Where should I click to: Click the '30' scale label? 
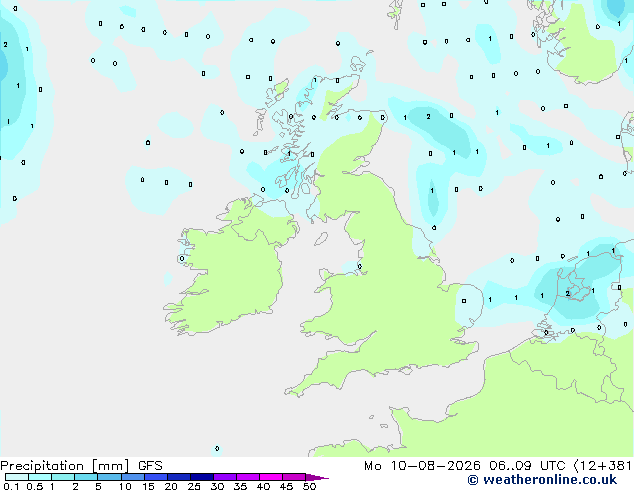217,486
